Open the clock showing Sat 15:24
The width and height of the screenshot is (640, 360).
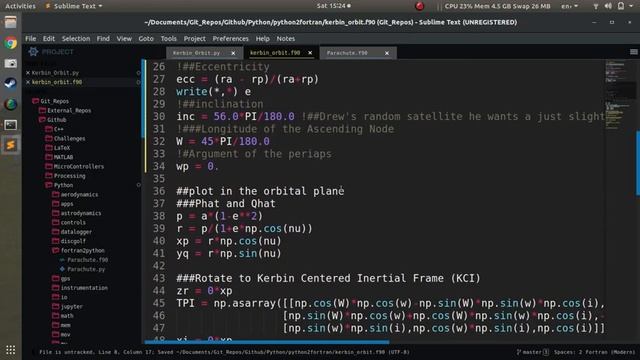pyautogui.click(x=333, y=6)
